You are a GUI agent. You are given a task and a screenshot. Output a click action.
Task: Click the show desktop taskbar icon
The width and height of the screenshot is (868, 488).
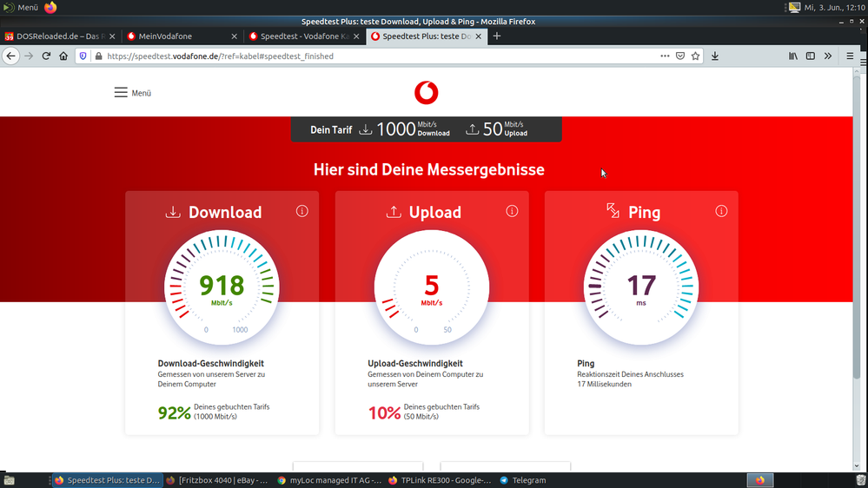10,480
